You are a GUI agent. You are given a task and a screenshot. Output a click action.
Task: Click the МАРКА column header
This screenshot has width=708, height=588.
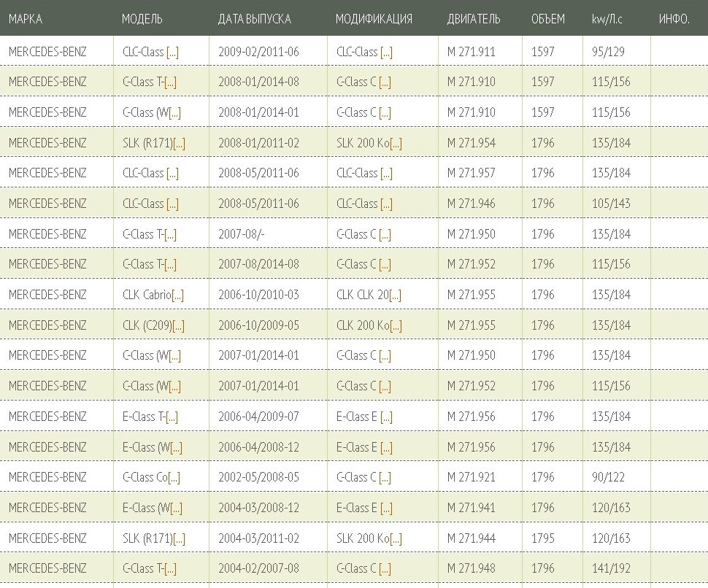(26, 19)
